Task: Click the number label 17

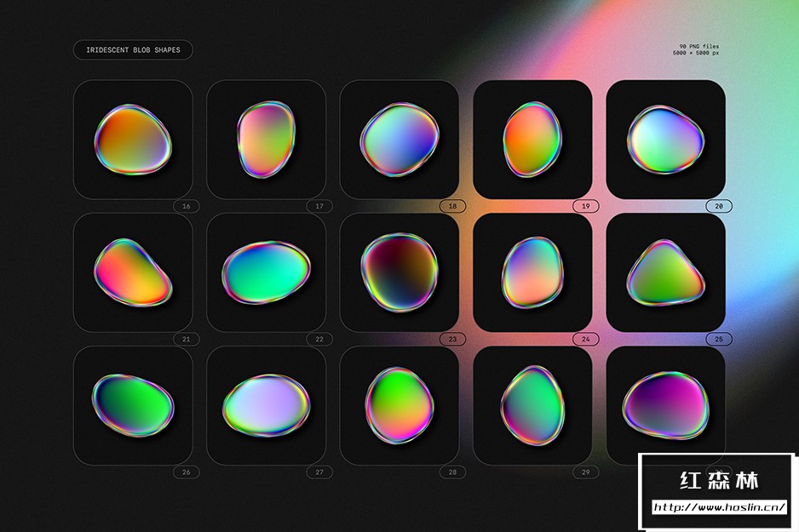Action: [319, 206]
